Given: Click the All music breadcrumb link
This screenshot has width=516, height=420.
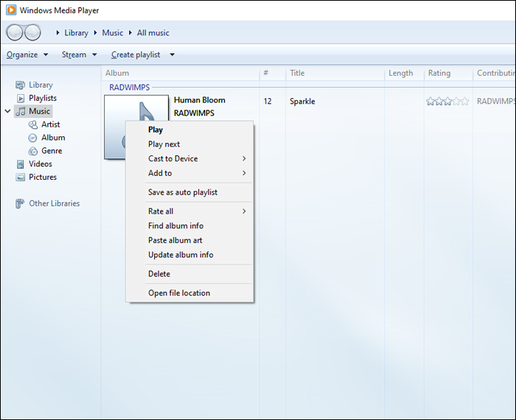Looking at the screenshot, I should click(153, 32).
